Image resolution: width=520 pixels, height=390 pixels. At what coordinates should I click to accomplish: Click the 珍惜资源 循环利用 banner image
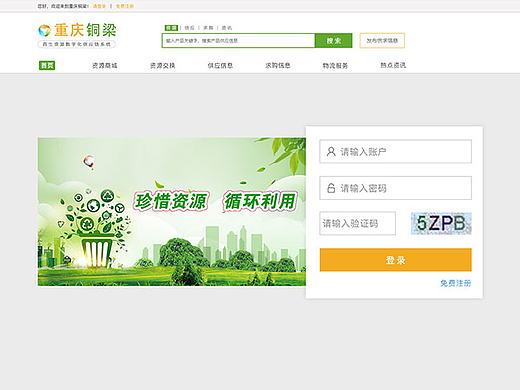point(172,212)
